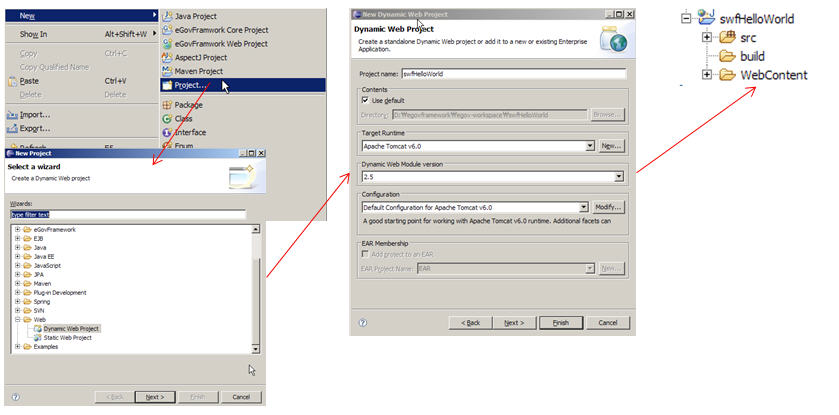Select the Dynamic Web Project wizard icon
839x415 pixels.
(x=36, y=328)
